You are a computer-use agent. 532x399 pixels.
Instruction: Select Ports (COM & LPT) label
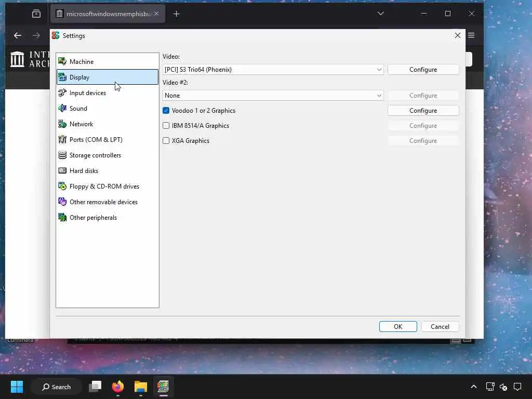click(x=96, y=139)
